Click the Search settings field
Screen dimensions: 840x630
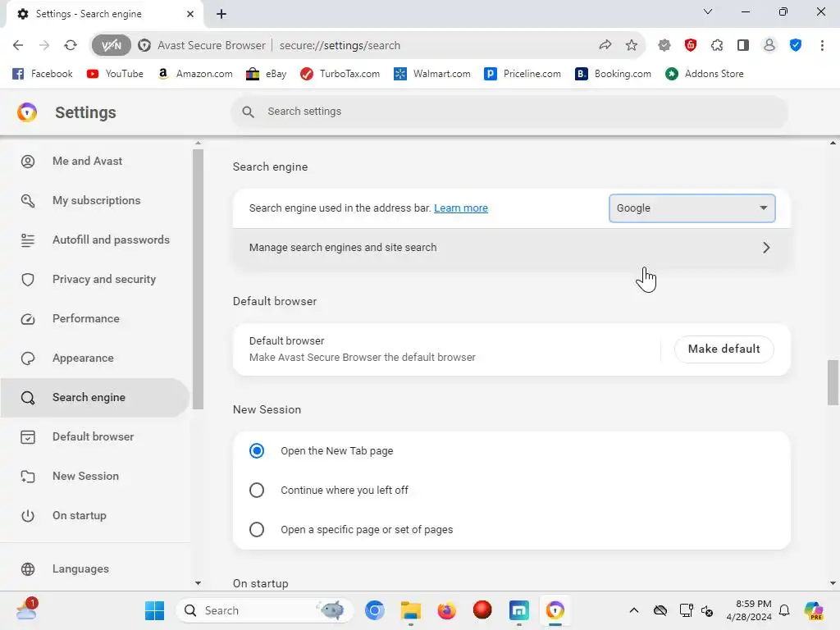click(509, 112)
